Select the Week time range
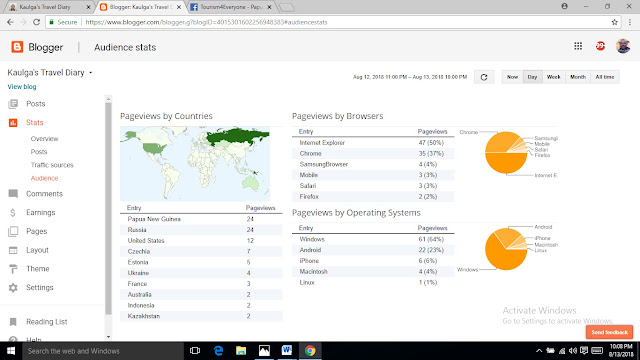 (554, 77)
